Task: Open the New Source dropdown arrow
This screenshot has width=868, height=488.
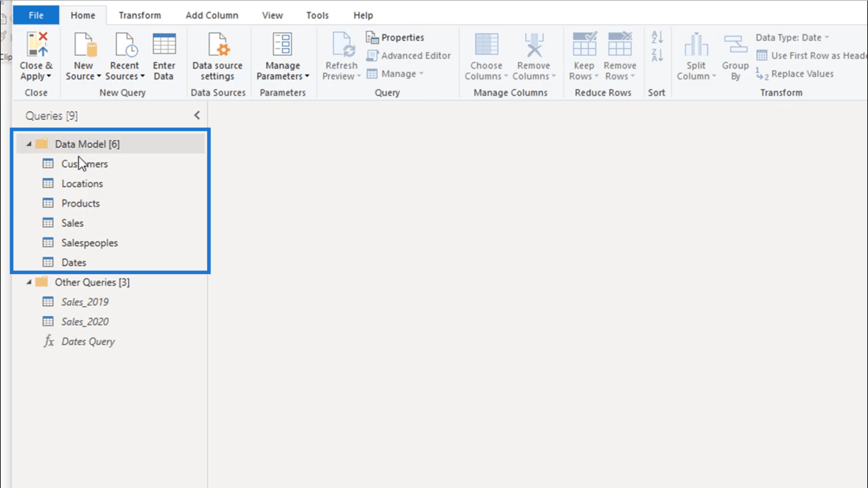Action: click(x=99, y=76)
